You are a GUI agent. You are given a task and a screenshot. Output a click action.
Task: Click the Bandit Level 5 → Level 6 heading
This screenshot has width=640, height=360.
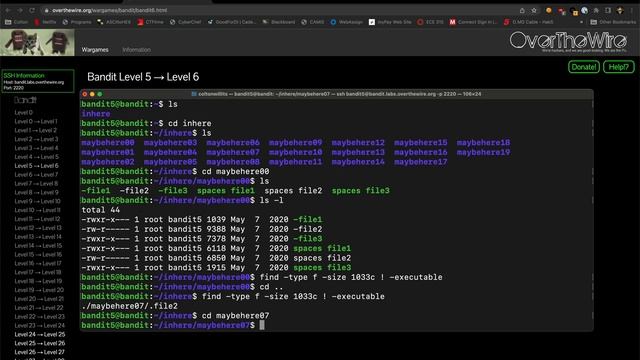(143, 77)
